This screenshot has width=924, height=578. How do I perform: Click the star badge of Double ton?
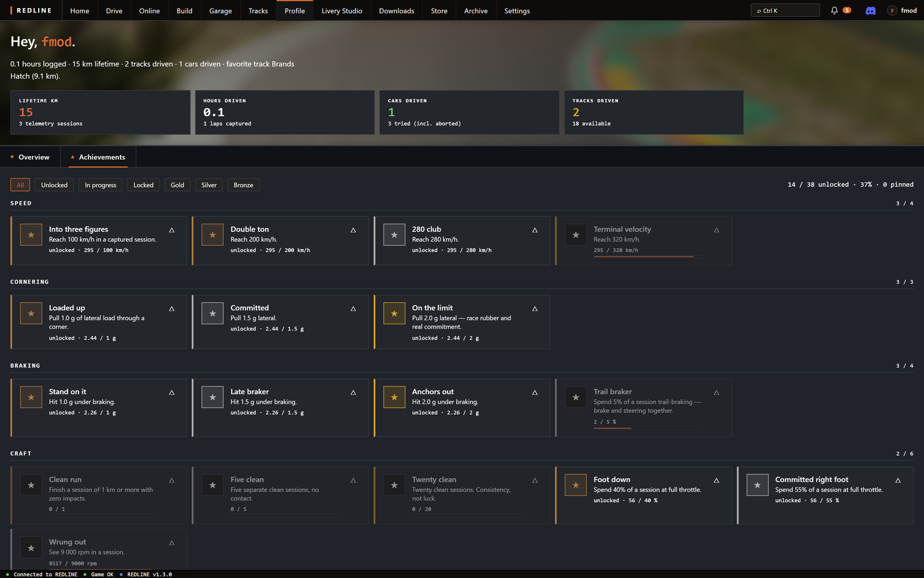[213, 235]
